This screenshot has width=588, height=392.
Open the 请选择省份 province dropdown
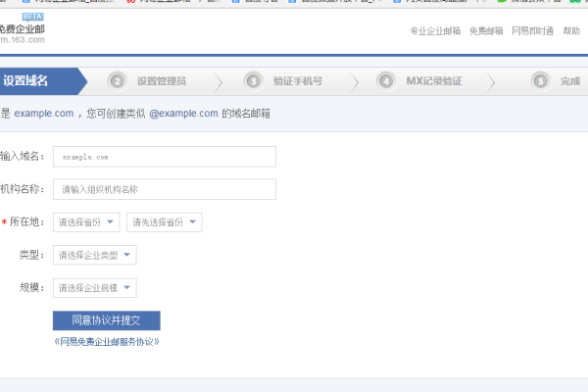(x=86, y=222)
